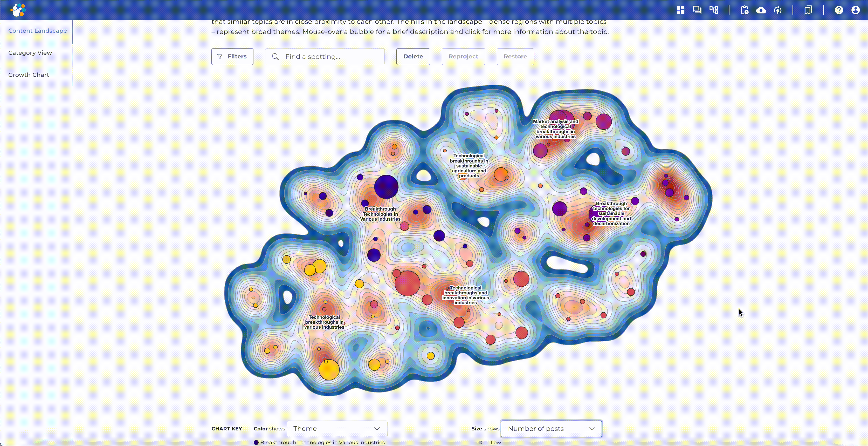Open the Number of posts dropdown
Viewport: 868px width, 446px height.
[x=550, y=428]
